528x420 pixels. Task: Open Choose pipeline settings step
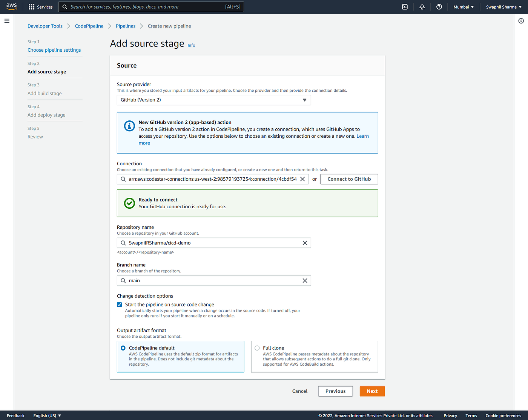(54, 50)
